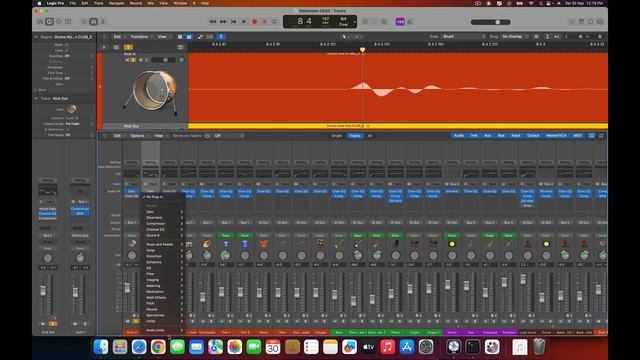Toggle the Cycle mode button
640x360 pixels.
point(274,22)
